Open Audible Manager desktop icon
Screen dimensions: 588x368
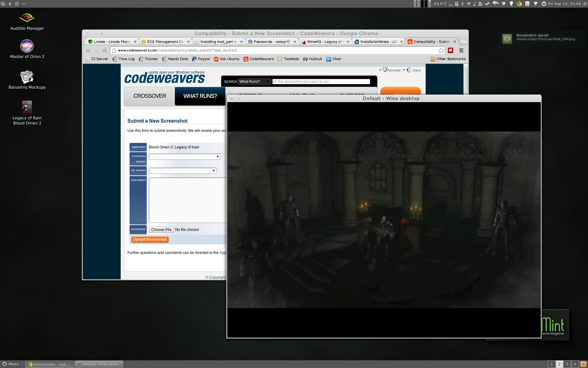[x=27, y=21]
